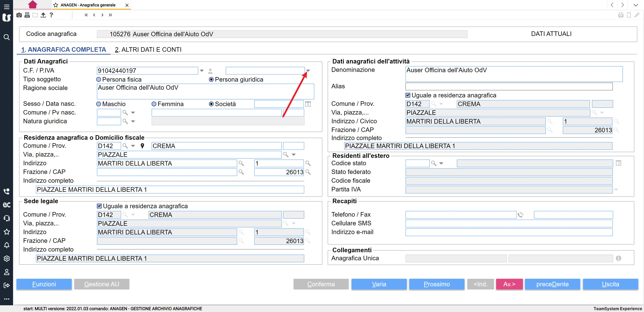
Task: Expand the Natura giuridica dropdown arrow
Action: click(133, 121)
